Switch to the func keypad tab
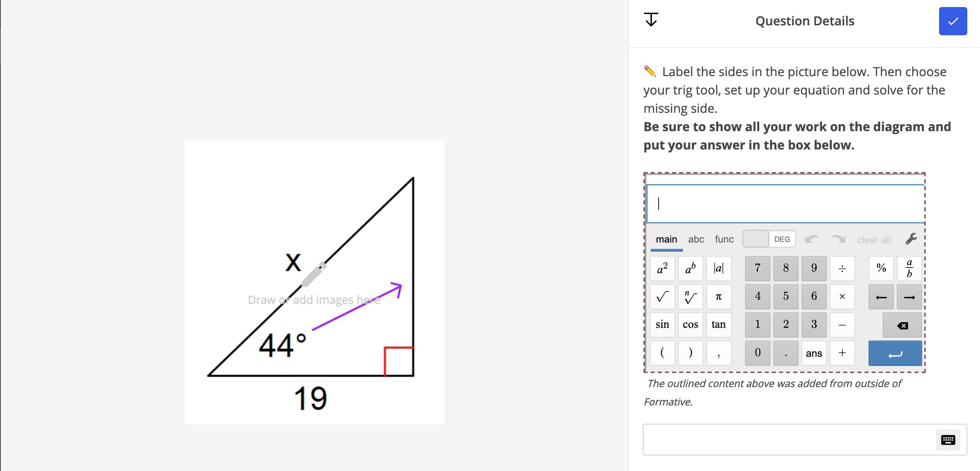 coord(724,239)
